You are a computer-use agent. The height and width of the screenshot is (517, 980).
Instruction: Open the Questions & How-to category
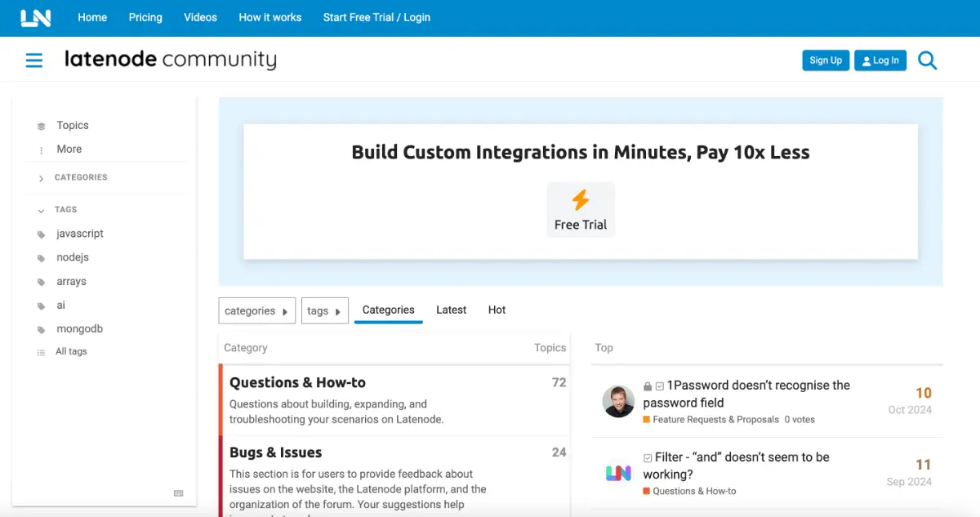click(296, 381)
